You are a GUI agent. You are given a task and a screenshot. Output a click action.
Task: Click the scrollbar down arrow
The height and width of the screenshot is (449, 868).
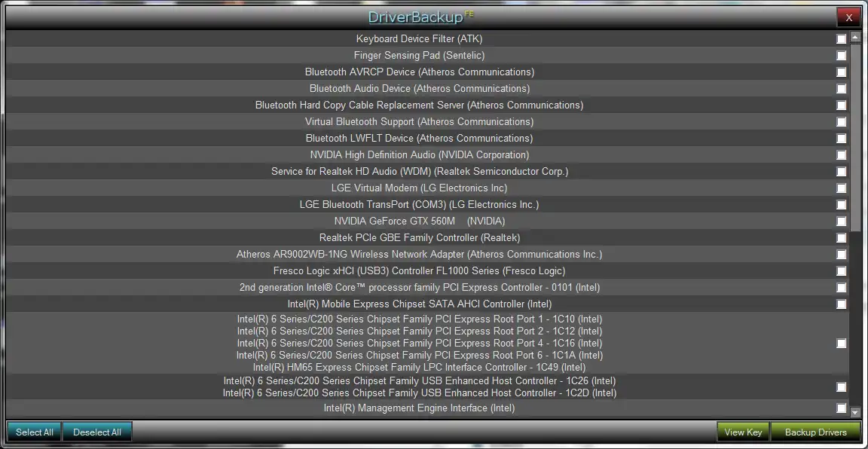click(854, 412)
